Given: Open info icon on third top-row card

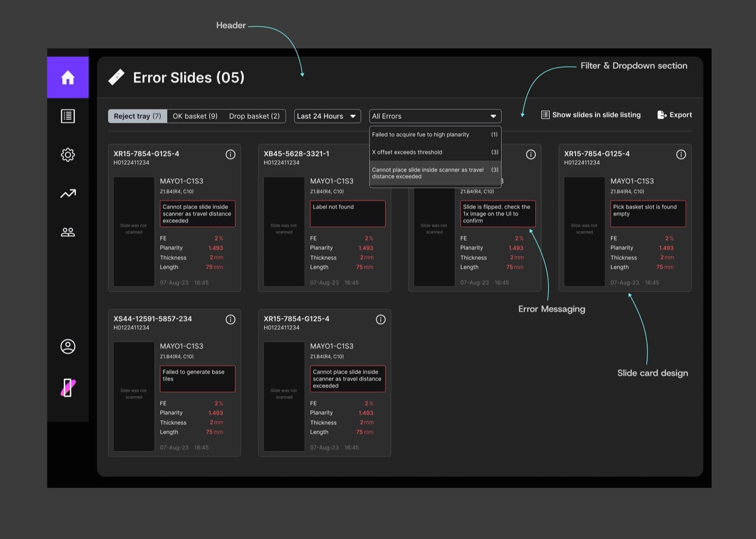Looking at the screenshot, I should coord(531,154).
